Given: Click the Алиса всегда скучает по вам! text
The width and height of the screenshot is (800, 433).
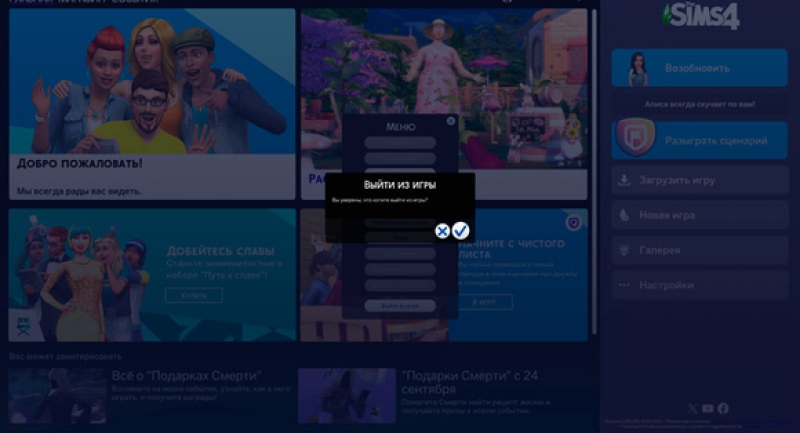Looking at the screenshot, I should click(699, 104).
